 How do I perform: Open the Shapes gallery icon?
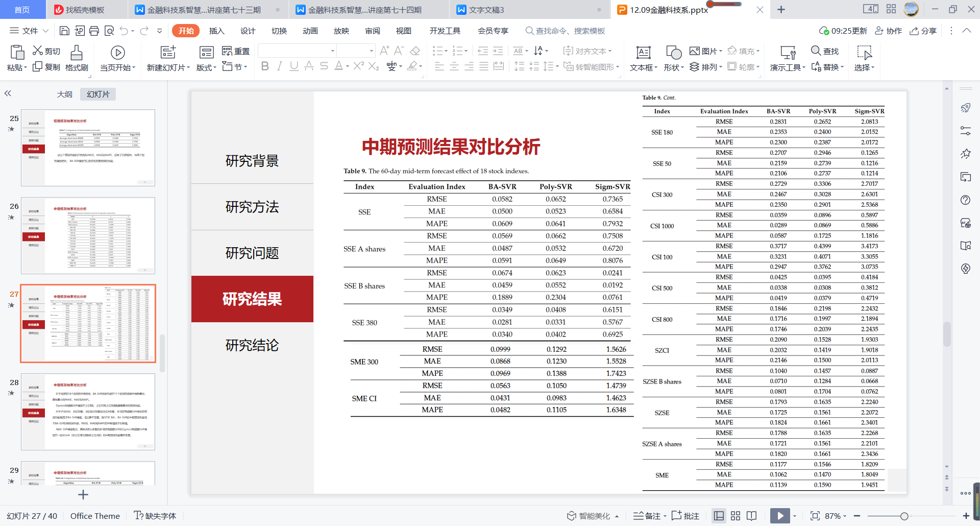pyautogui.click(x=674, y=53)
